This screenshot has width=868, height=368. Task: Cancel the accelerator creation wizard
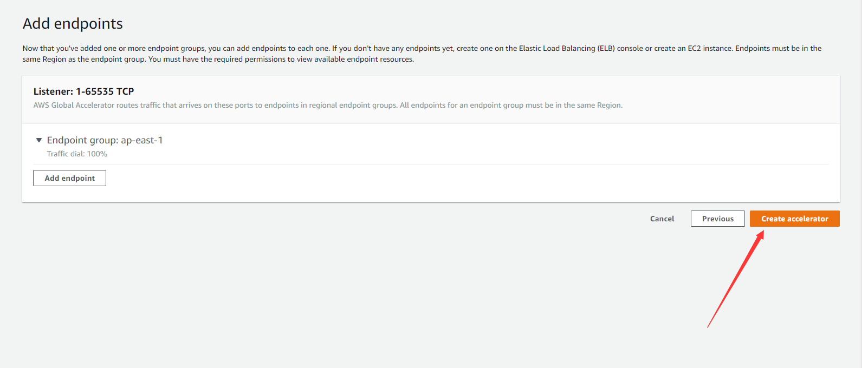tap(662, 219)
